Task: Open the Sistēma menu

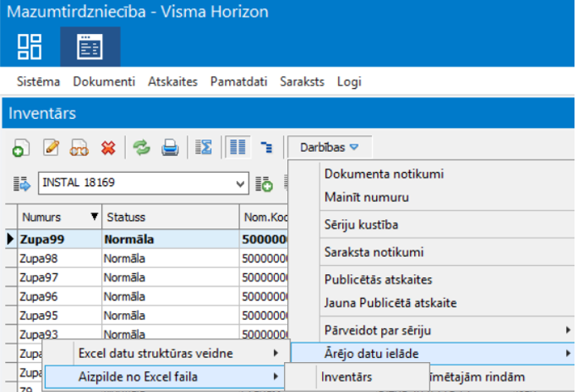Action: (x=38, y=81)
